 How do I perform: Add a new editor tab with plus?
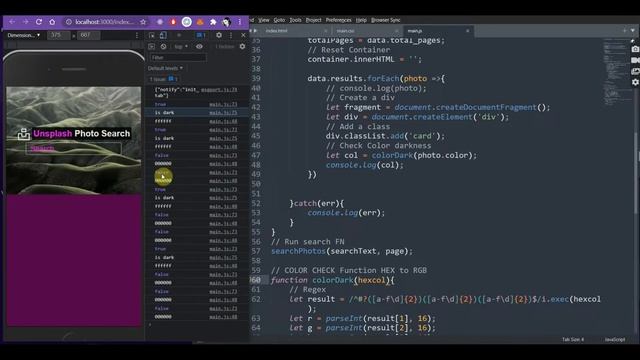(x=624, y=31)
